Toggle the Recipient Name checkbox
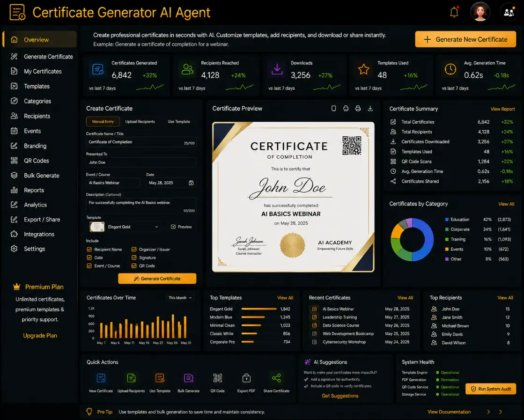 coord(89,249)
